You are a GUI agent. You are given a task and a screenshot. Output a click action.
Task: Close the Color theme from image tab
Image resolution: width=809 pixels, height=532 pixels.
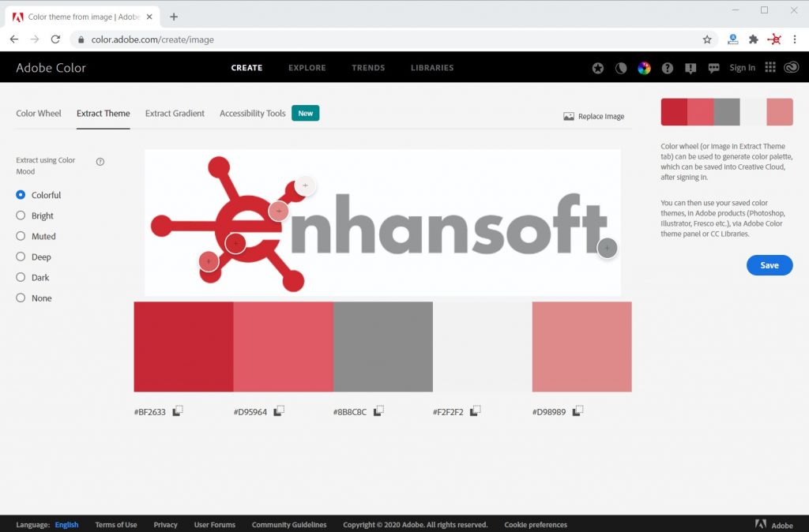pyautogui.click(x=149, y=17)
